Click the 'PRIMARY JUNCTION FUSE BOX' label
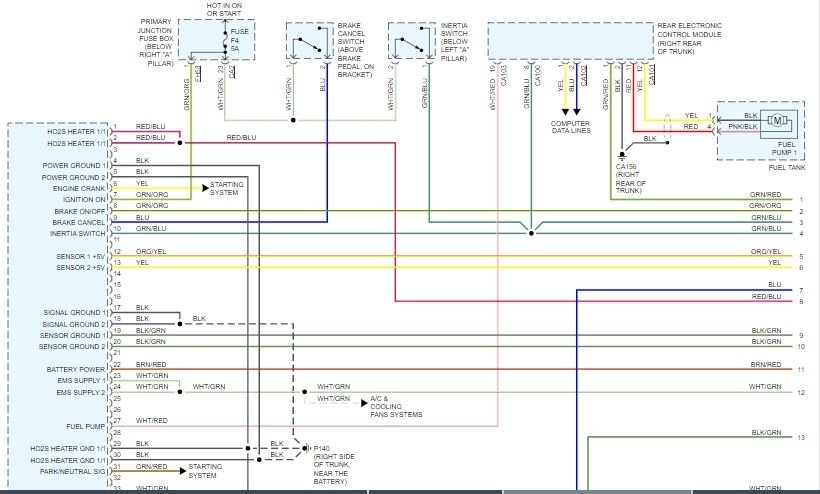The height and width of the screenshot is (494, 820). [156, 42]
